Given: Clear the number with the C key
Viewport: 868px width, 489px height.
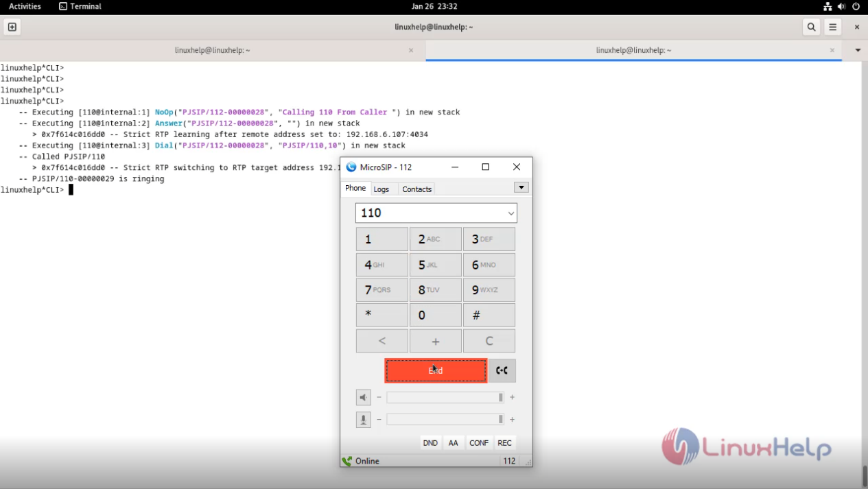Looking at the screenshot, I should [x=489, y=341].
